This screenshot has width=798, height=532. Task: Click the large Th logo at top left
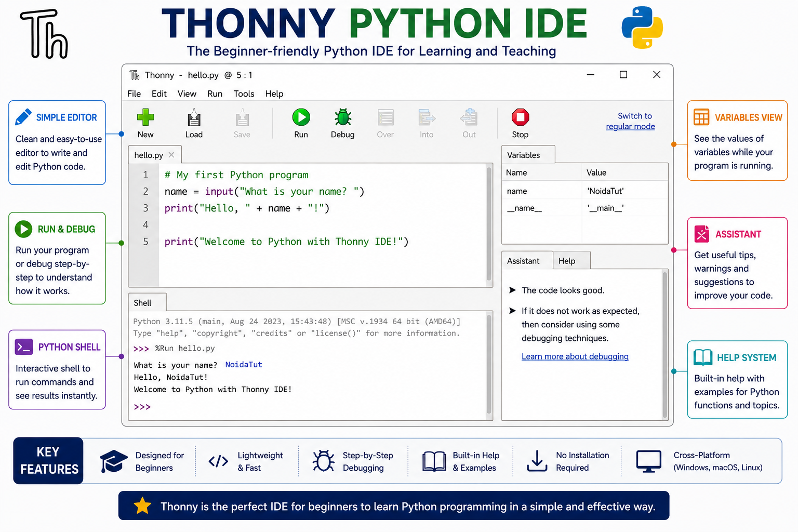(x=44, y=34)
